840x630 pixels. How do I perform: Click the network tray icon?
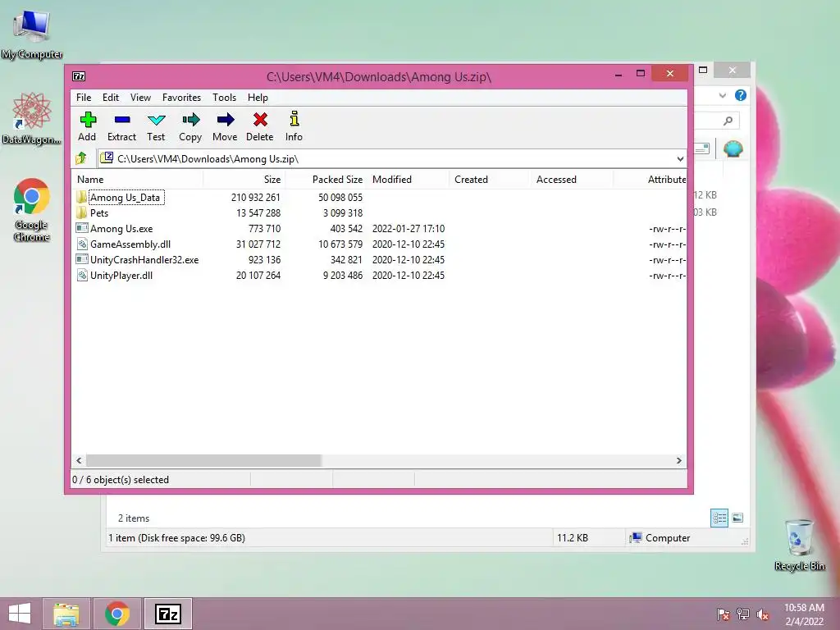(x=743, y=614)
